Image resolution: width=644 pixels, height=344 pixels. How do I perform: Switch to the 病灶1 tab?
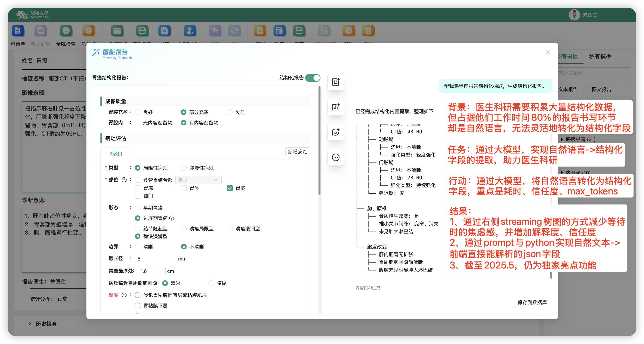point(116,154)
